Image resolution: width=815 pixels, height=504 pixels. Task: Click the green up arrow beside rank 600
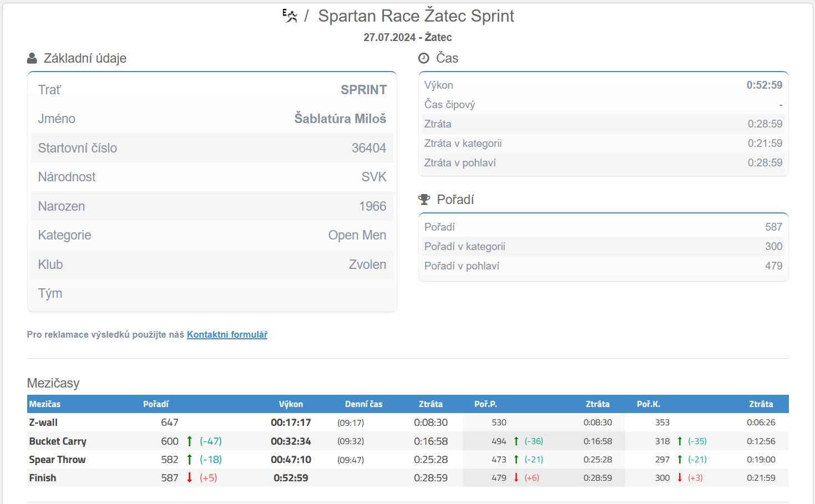[x=189, y=441]
